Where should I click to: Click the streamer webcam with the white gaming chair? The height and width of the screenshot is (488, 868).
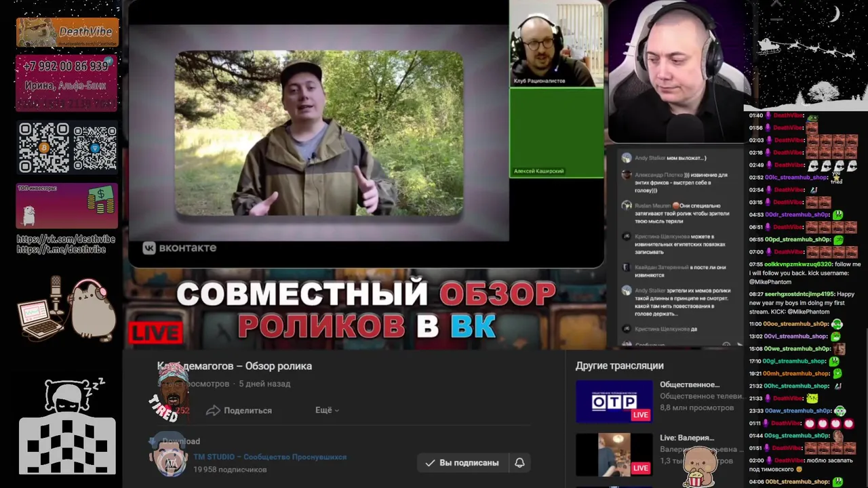pyautogui.click(x=679, y=71)
